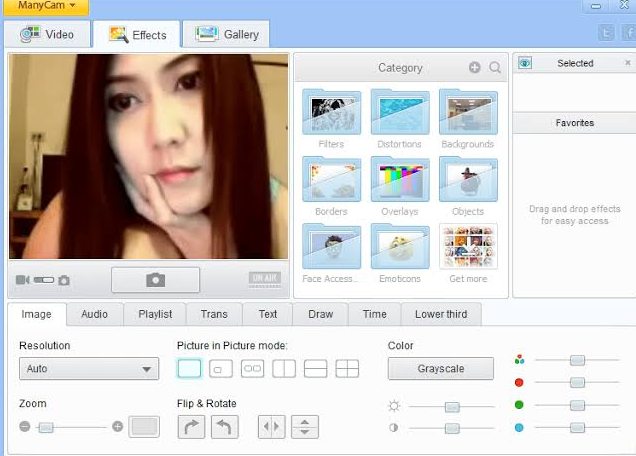Viewport: 636px width, 456px height.
Task: Open the Playlist tab
Action: 155,314
